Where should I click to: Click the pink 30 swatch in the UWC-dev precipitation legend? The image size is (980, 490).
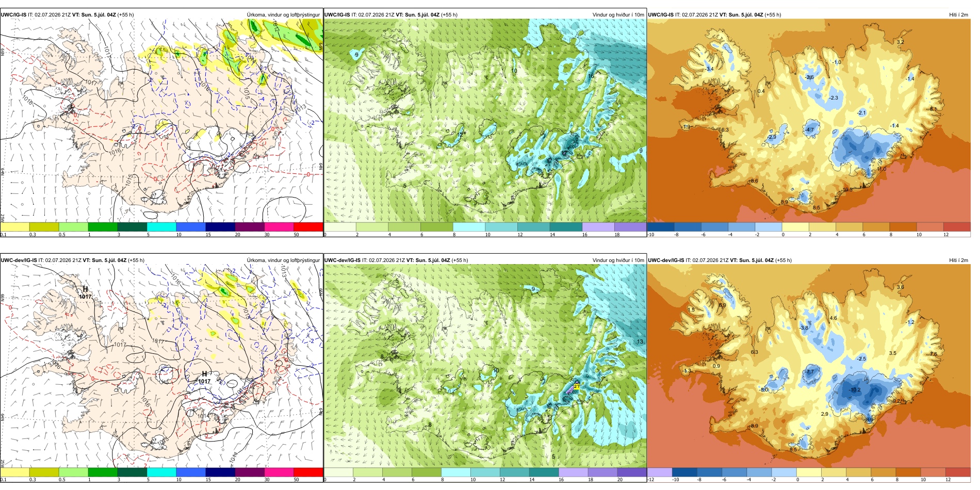[279, 472]
